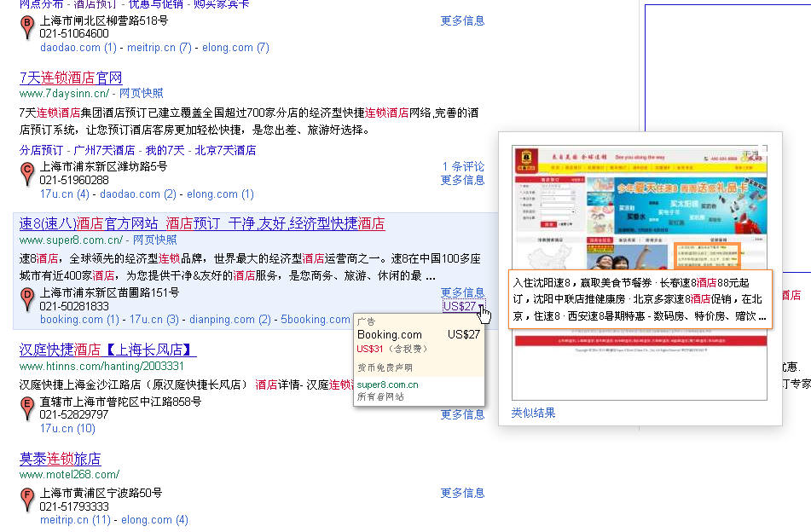811x532 pixels.
Task: Click map marker E pin icon
Action: coord(27,408)
